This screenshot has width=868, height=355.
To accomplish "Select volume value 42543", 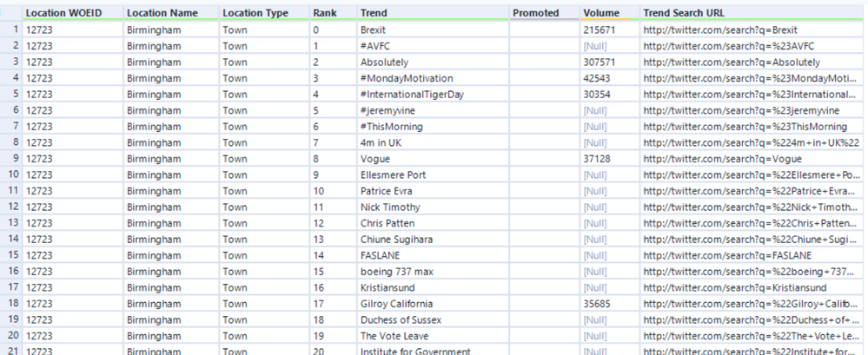I will tap(610, 78).
